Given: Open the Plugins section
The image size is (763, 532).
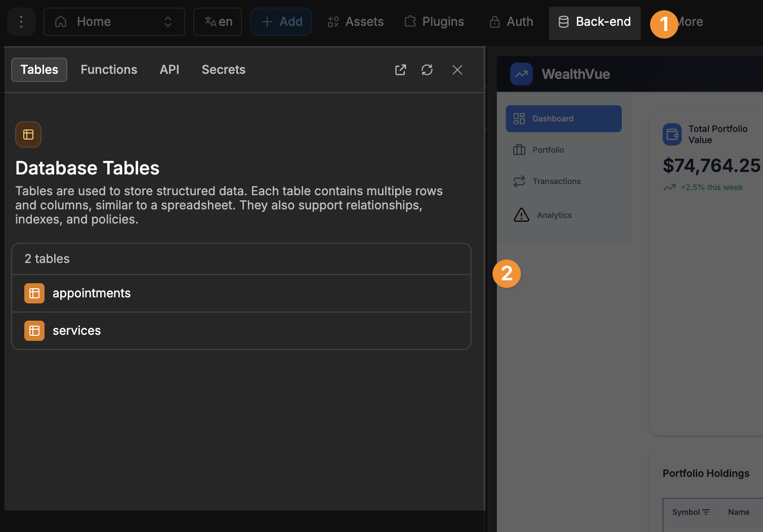Looking at the screenshot, I should [434, 21].
